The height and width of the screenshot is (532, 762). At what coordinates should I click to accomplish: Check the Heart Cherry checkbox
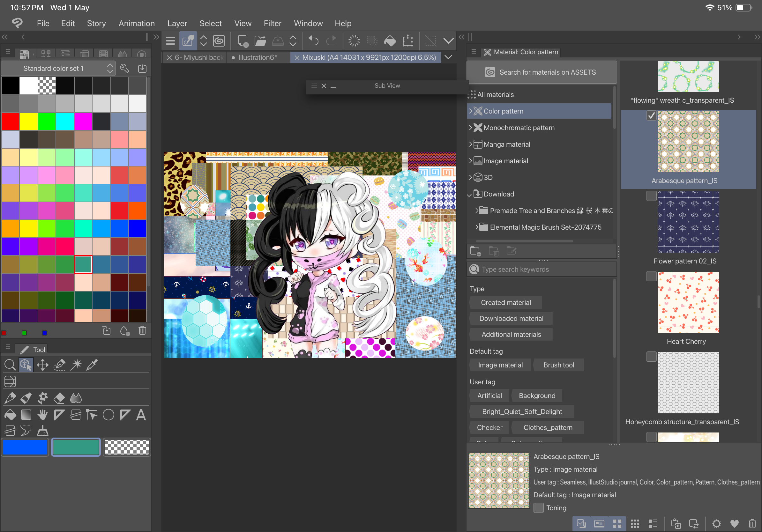651,276
